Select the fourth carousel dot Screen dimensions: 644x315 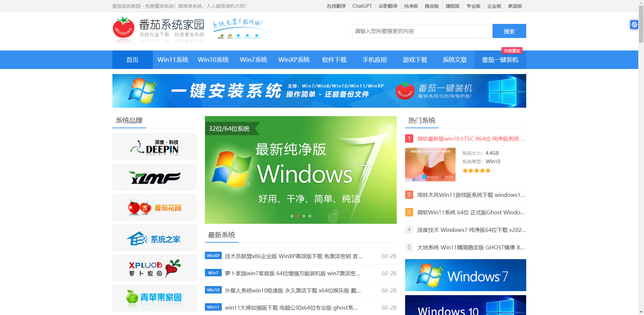click(x=310, y=216)
